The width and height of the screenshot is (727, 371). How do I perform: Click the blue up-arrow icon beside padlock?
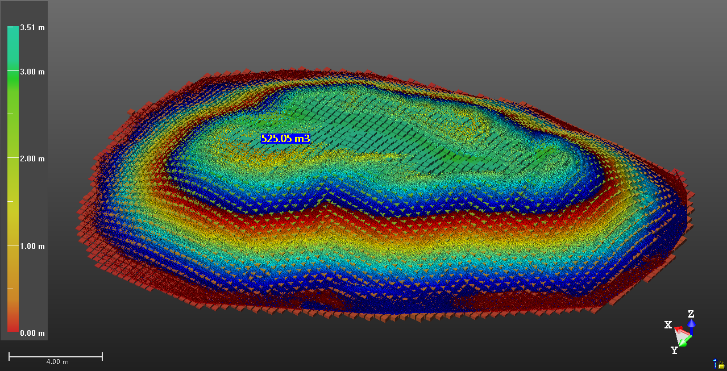pyautogui.click(x=715, y=364)
